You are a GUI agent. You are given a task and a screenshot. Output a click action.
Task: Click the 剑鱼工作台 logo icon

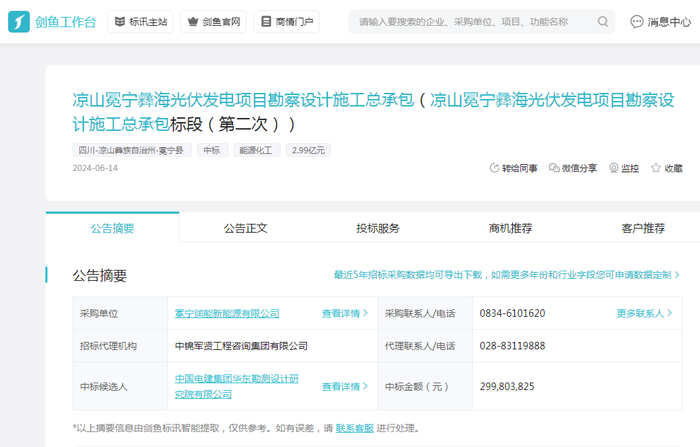click(x=19, y=21)
